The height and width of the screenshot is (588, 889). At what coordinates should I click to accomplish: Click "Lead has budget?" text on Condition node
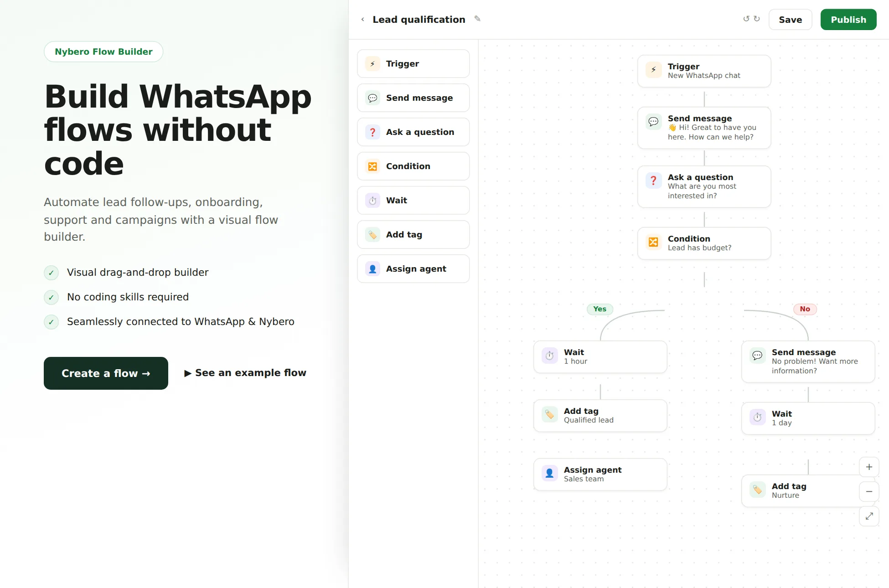pyautogui.click(x=699, y=248)
